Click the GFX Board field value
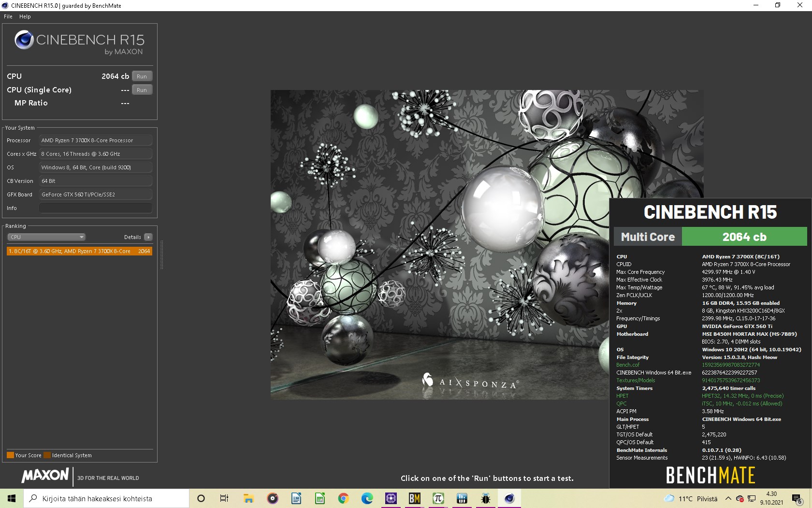 click(96, 194)
